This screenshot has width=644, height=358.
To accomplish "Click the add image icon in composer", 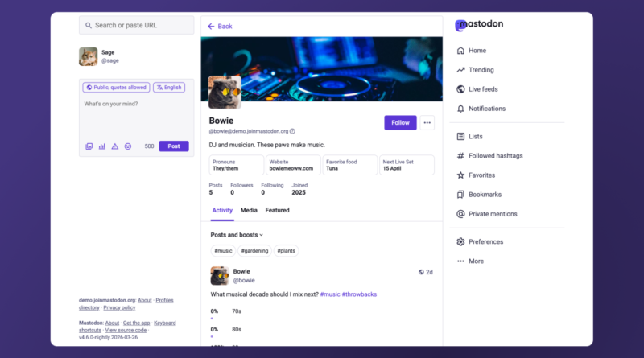I will point(89,146).
